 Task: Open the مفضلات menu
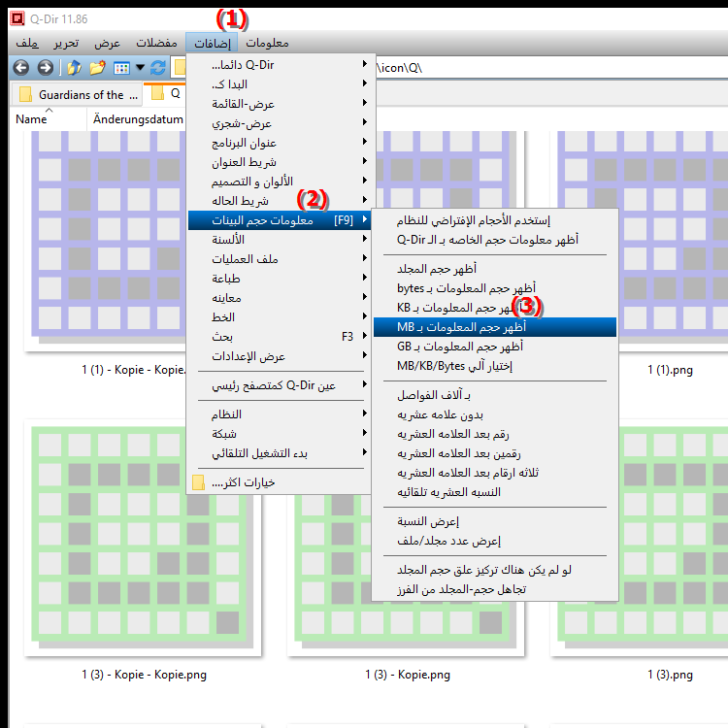click(156, 43)
